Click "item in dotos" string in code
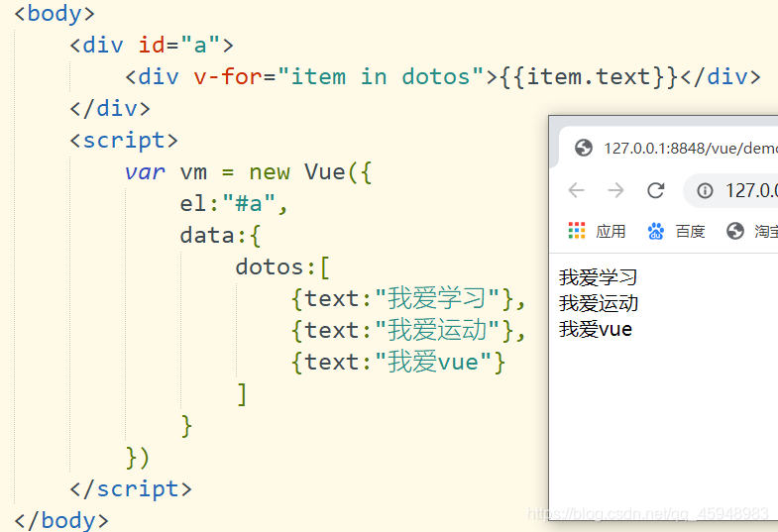The width and height of the screenshot is (778, 532). [381, 77]
